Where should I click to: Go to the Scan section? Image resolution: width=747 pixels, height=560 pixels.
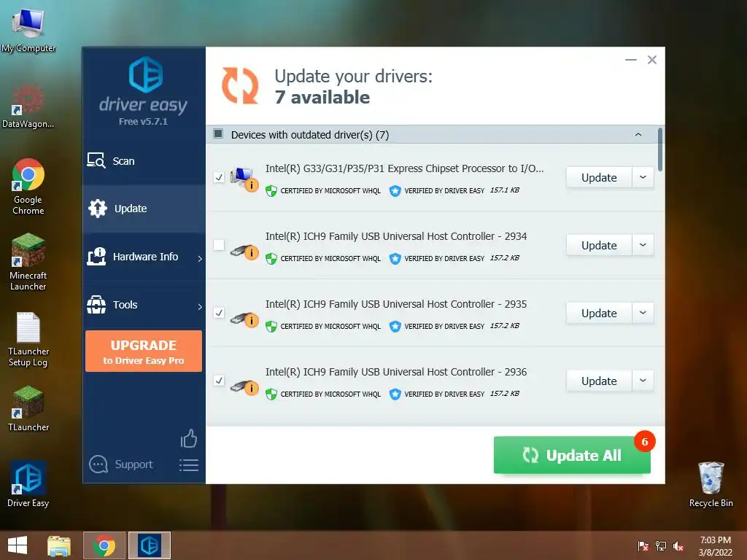(144, 161)
